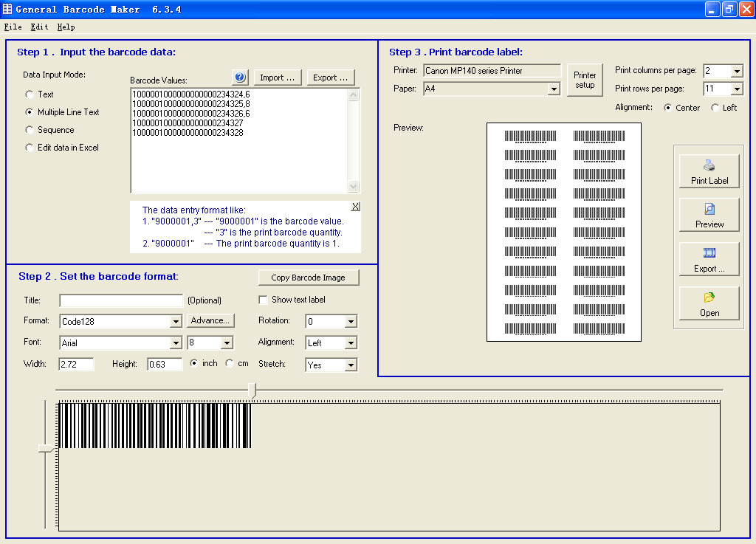Click the barcode page preview thumbnail
The image size is (756, 544).
pyautogui.click(x=563, y=233)
